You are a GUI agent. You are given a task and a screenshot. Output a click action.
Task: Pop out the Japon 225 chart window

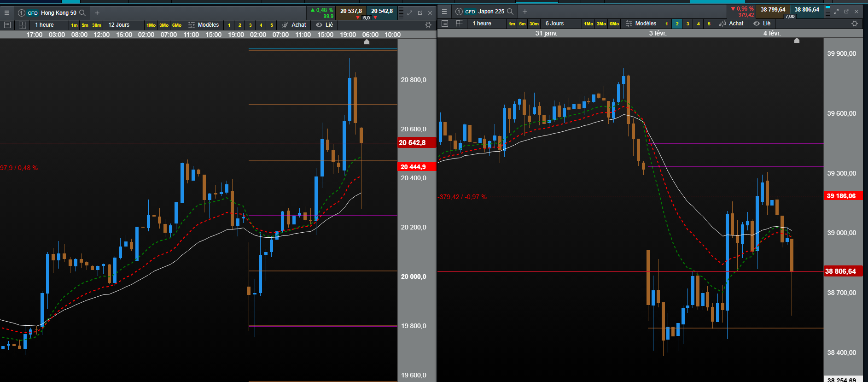pos(846,12)
